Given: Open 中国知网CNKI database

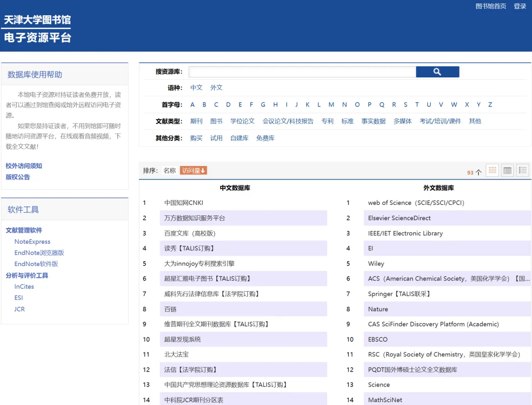Looking at the screenshot, I should [184, 203].
